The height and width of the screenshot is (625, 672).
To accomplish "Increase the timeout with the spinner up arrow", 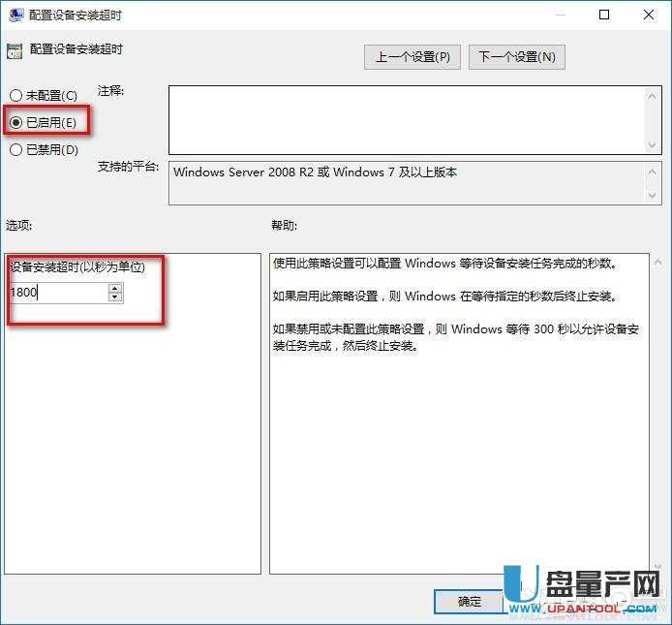I will [115, 287].
